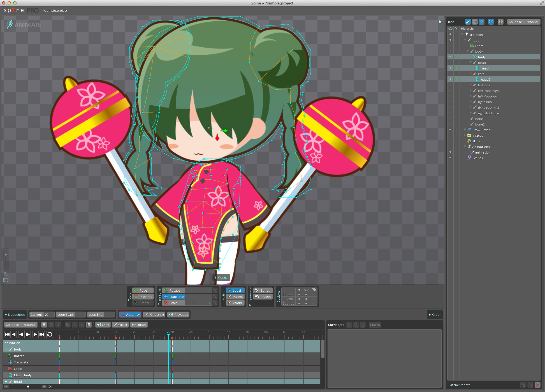This screenshot has width=545, height=392.
Task: Select the Pose tool
Action: coord(143,291)
